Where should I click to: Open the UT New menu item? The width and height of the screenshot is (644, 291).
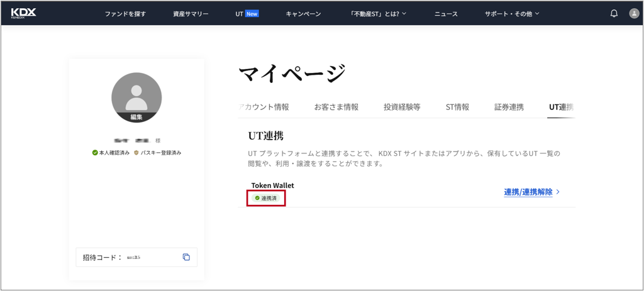pyautogui.click(x=247, y=14)
